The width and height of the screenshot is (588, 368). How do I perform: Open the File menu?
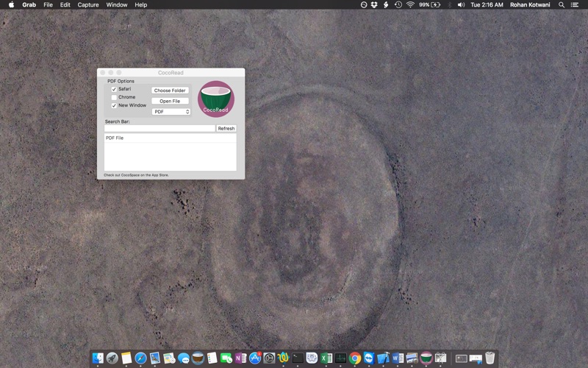48,4
